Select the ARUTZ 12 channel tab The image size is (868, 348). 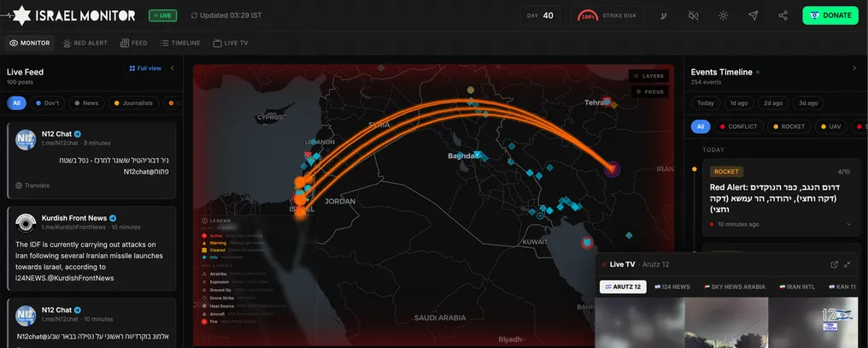click(x=623, y=286)
